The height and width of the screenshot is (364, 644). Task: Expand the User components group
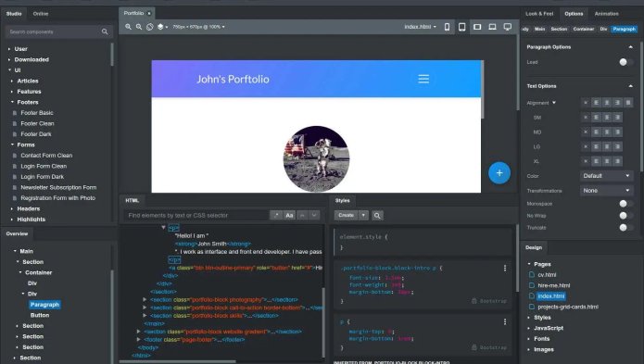point(9,49)
